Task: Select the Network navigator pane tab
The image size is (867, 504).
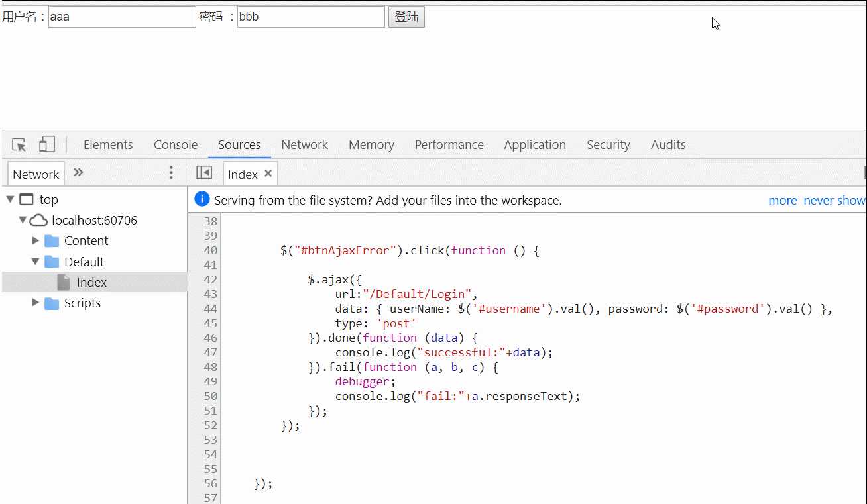Action: point(36,174)
